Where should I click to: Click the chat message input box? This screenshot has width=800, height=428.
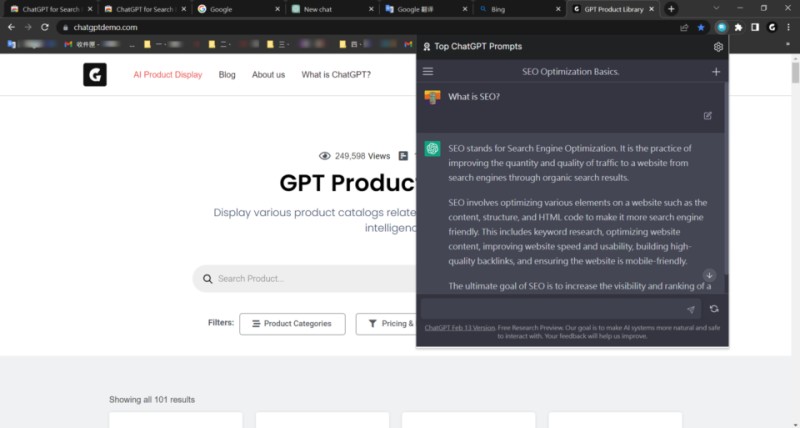(x=560, y=309)
